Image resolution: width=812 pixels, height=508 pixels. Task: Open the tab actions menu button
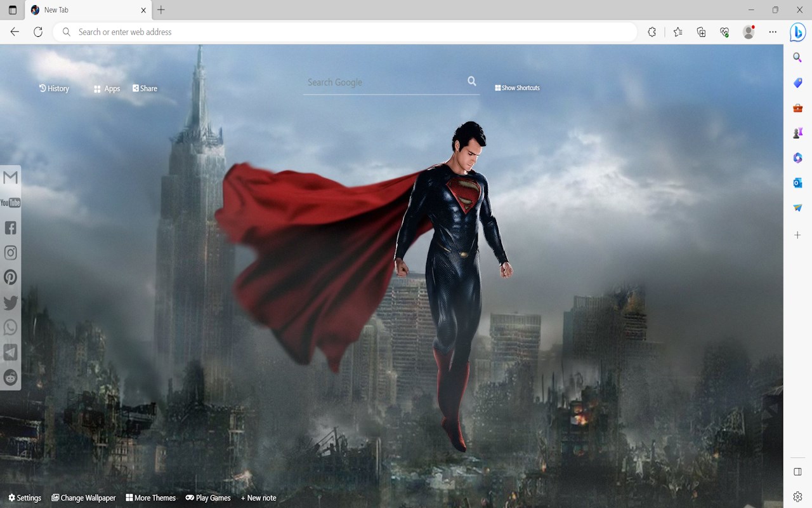click(13, 10)
